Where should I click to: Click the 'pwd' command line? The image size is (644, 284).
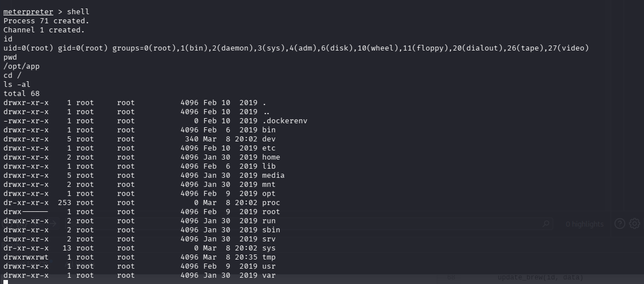10,57
